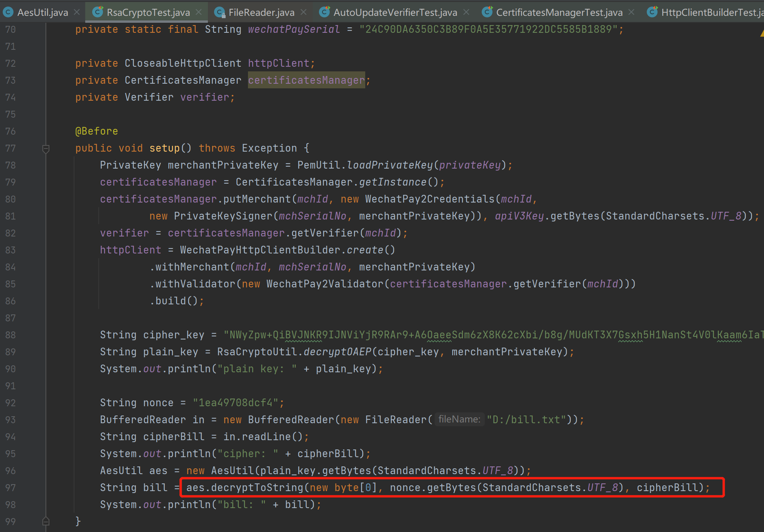Click the @Before annotation
764x532 pixels.
(96, 131)
